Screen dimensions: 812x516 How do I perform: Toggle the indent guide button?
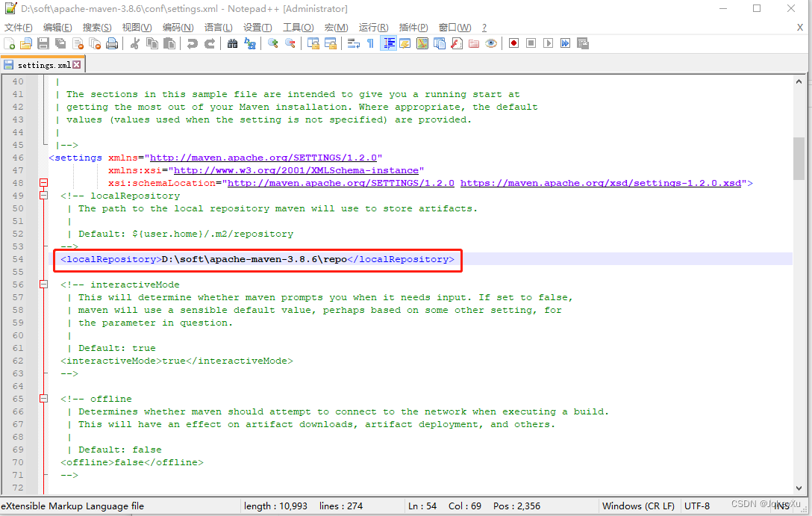(388, 43)
